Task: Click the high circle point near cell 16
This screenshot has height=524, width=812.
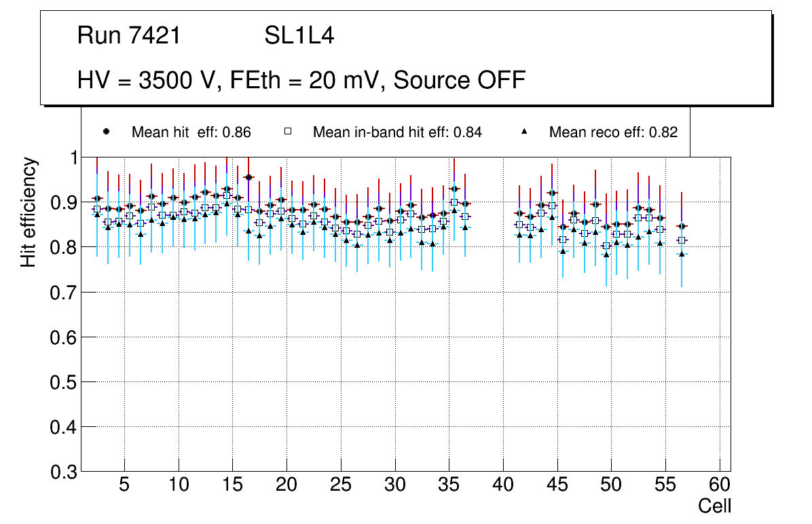Action: (248, 177)
